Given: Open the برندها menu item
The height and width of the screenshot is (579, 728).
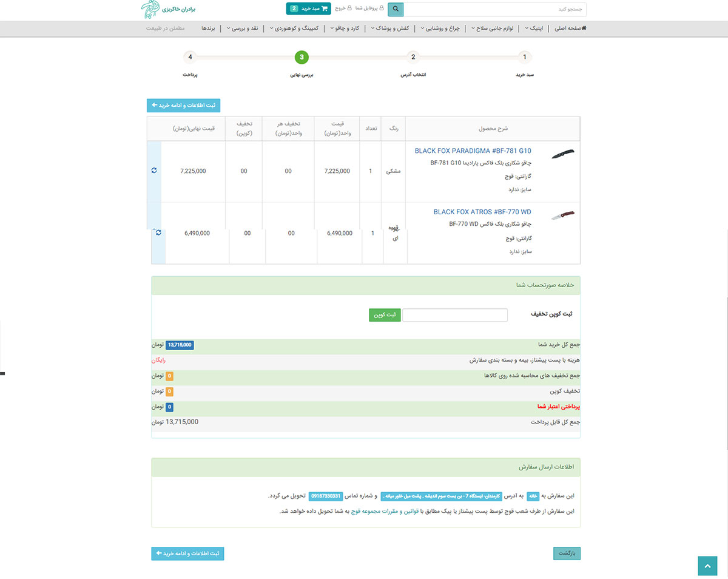Looking at the screenshot, I should click(x=208, y=29).
